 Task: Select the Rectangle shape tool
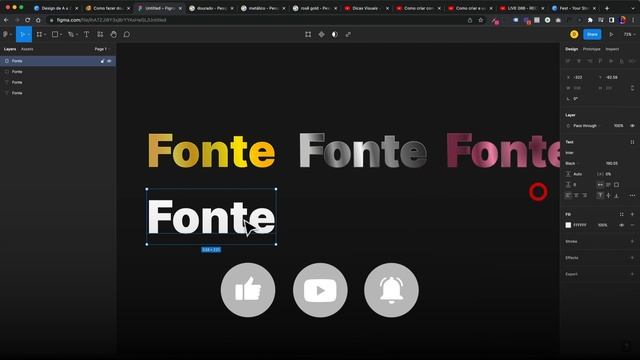pos(55,35)
